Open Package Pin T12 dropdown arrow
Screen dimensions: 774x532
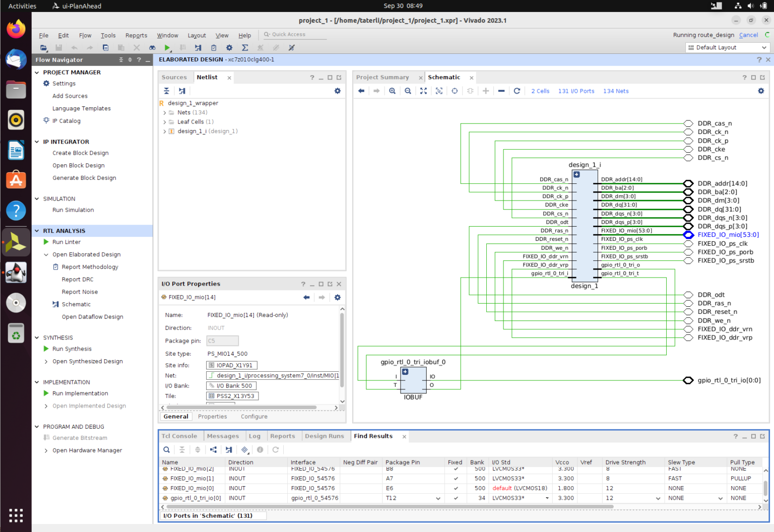pos(438,498)
